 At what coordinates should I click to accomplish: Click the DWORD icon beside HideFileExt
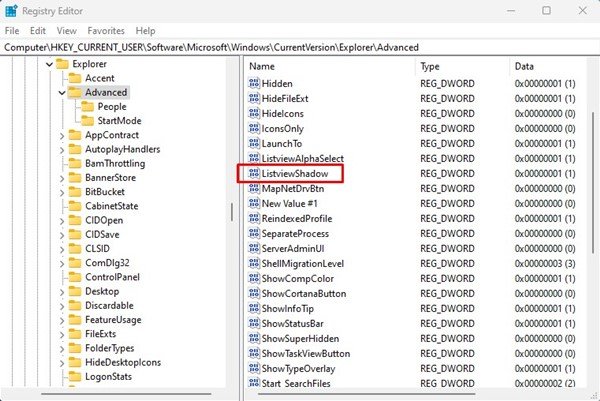(254, 98)
